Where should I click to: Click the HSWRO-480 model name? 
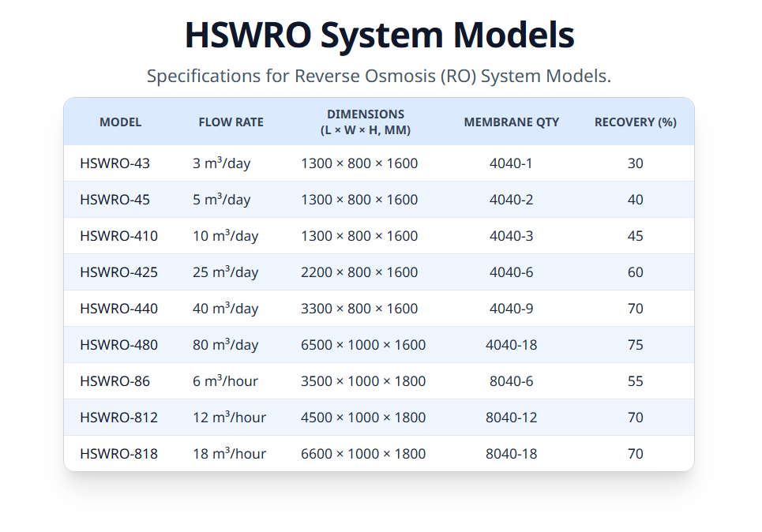pyautogui.click(x=118, y=345)
